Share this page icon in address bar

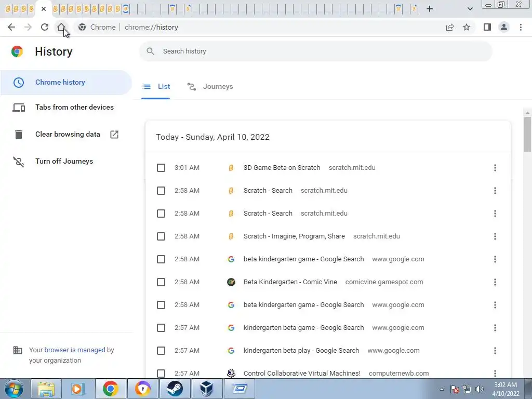coord(450,27)
